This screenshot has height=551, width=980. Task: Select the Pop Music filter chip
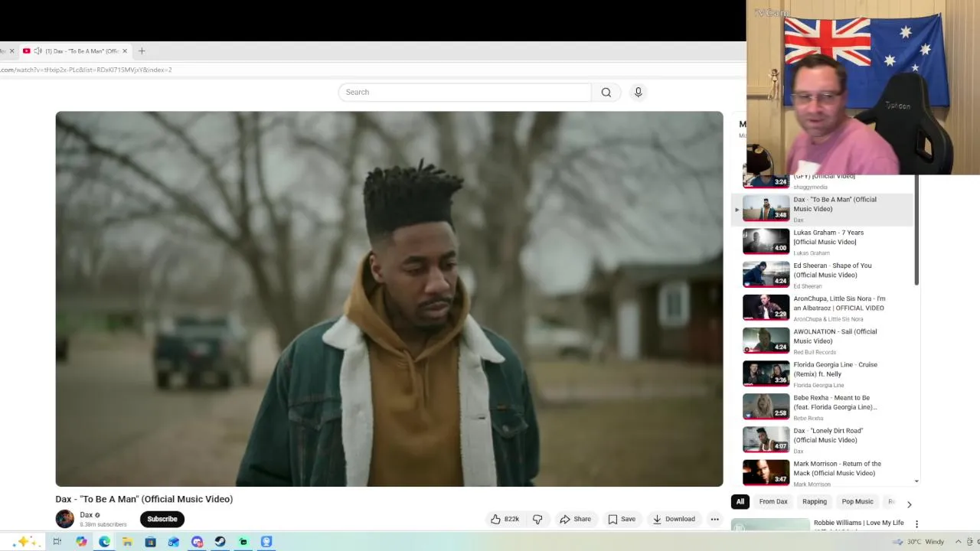pos(857,502)
